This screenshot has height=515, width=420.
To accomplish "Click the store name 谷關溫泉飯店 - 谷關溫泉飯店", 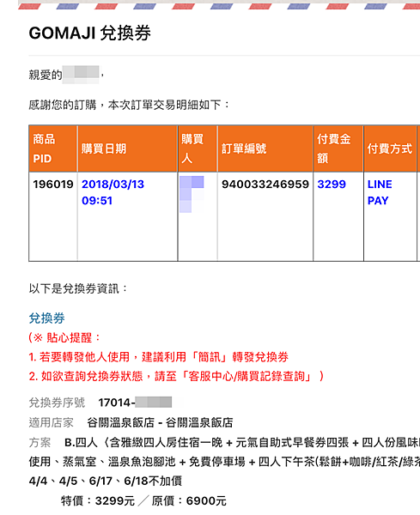I will (160, 422).
